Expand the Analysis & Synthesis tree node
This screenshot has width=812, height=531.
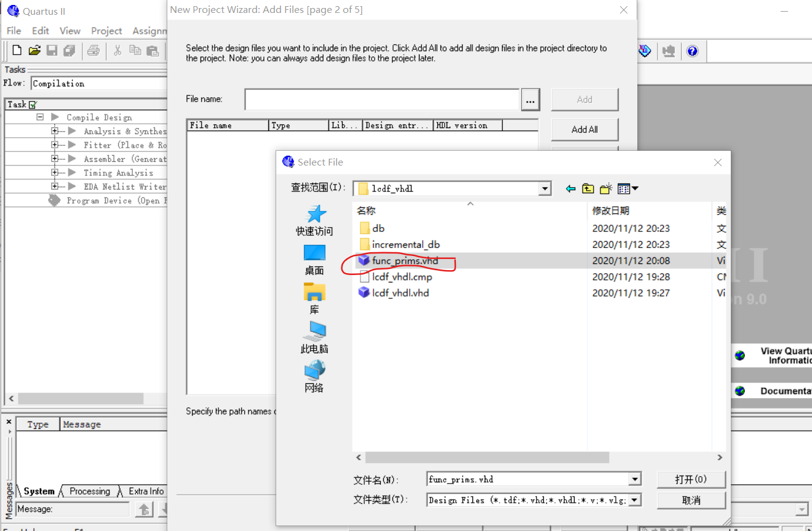click(54, 130)
